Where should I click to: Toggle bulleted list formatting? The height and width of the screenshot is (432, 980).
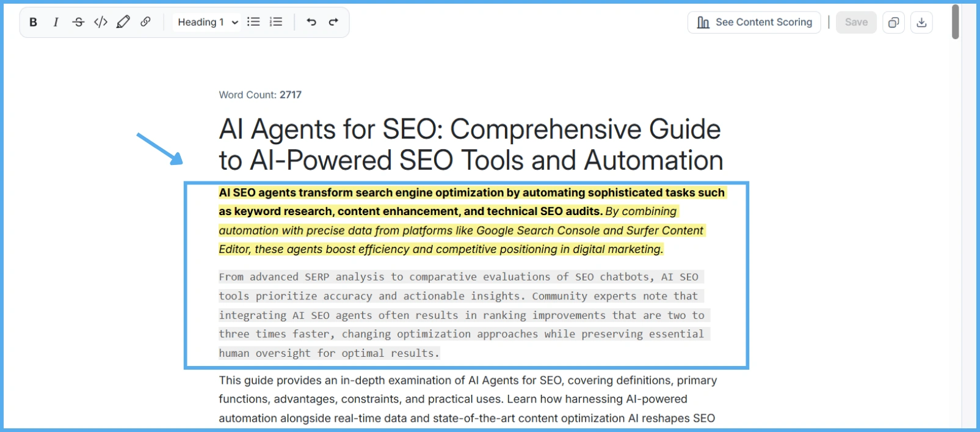(x=253, y=22)
